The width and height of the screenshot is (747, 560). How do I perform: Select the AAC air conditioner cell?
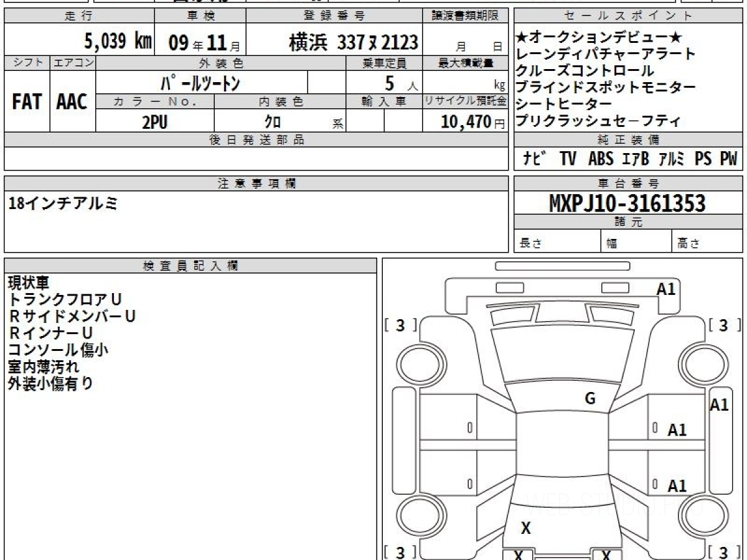[x=72, y=103]
